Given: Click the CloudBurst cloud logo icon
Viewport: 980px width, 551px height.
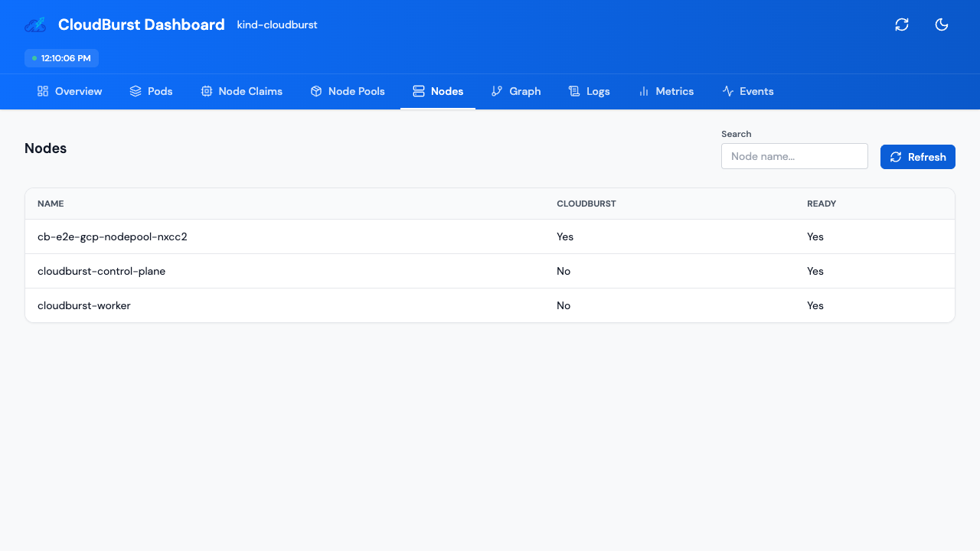Looking at the screenshot, I should point(34,24).
